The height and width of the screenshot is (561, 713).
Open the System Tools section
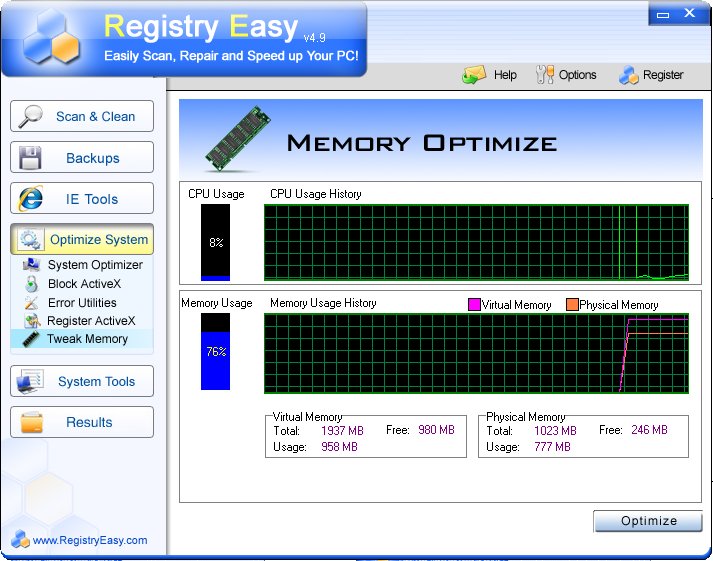tap(82, 381)
